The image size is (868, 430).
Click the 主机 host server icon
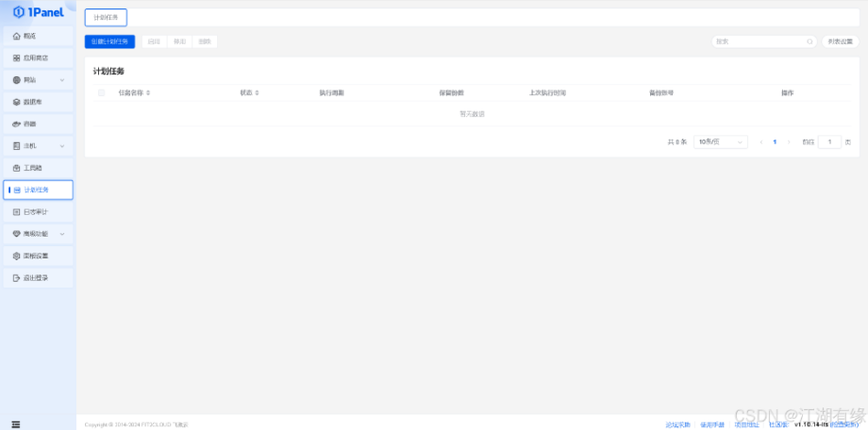pos(16,145)
